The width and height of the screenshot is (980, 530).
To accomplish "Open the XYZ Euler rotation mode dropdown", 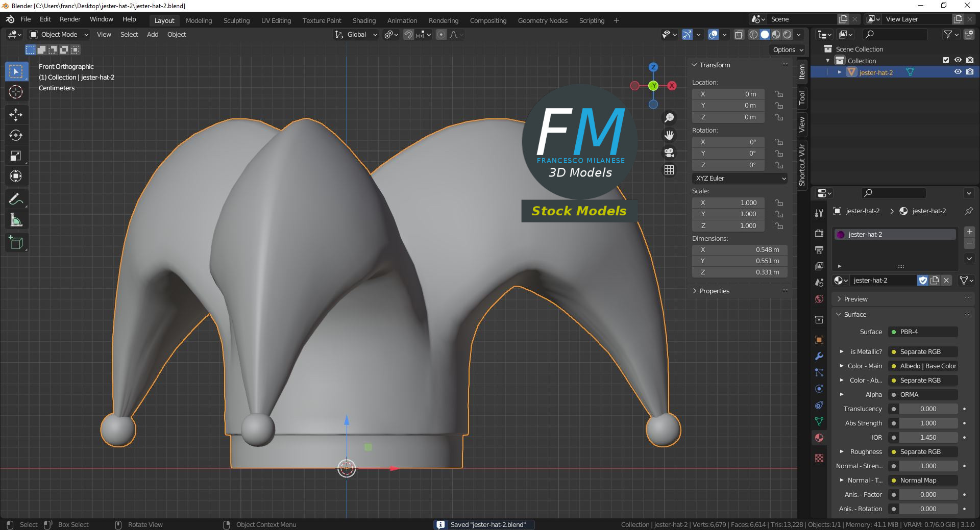I will (740, 179).
